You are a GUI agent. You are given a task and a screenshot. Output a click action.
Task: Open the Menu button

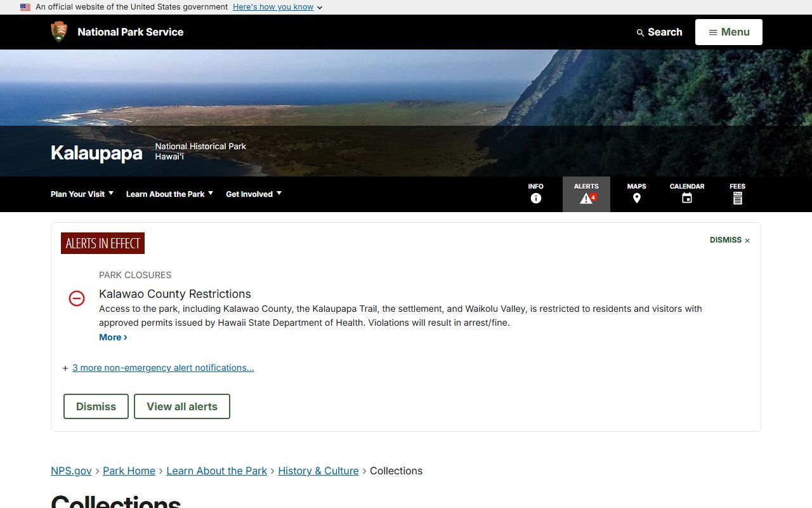coord(729,32)
